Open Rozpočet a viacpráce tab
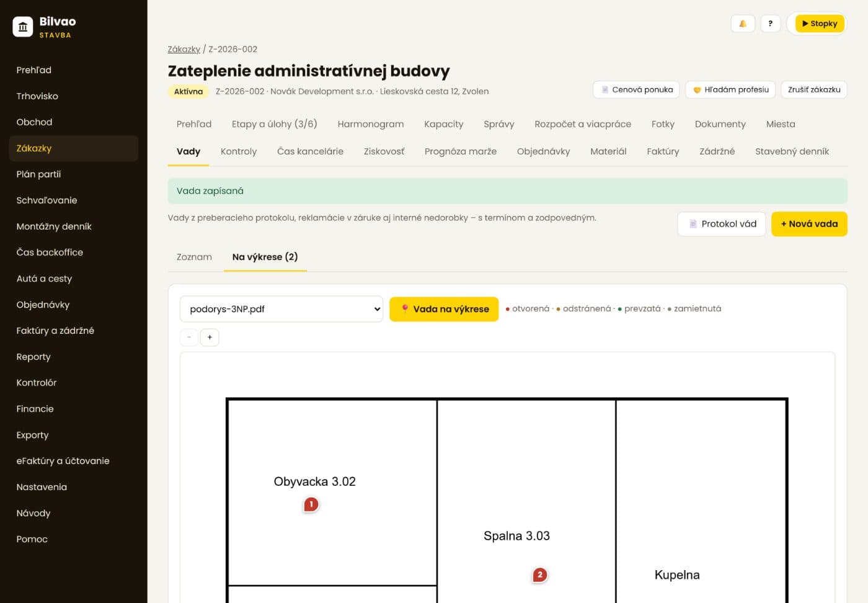The width and height of the screenshot is (868, 603). (x=583, y=124)
